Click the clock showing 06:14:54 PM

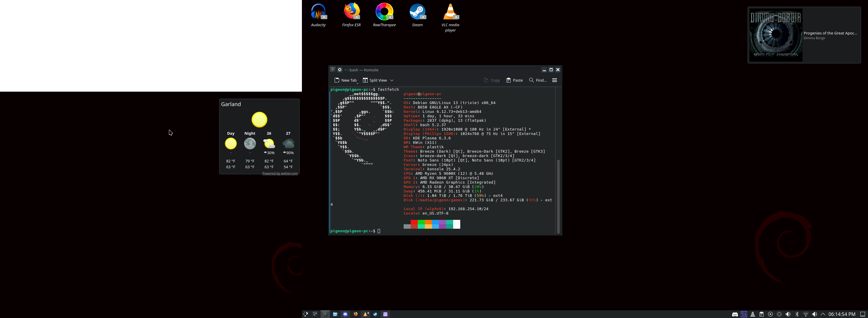tap(842, 314)
